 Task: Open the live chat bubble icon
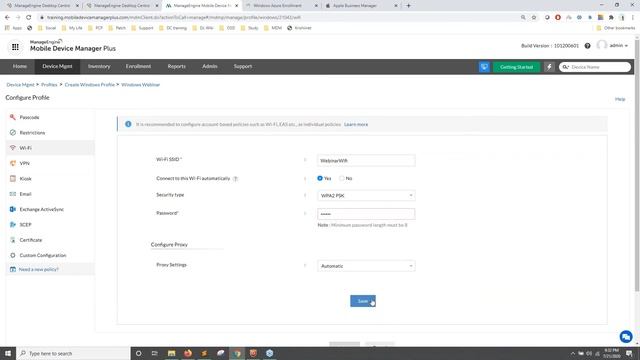coord(626,337)
